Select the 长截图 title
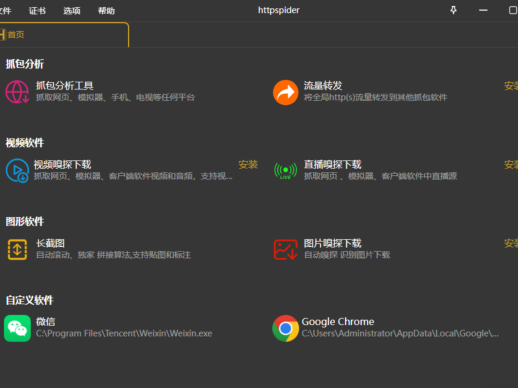 pyautogui.click(x=50, y=243)
